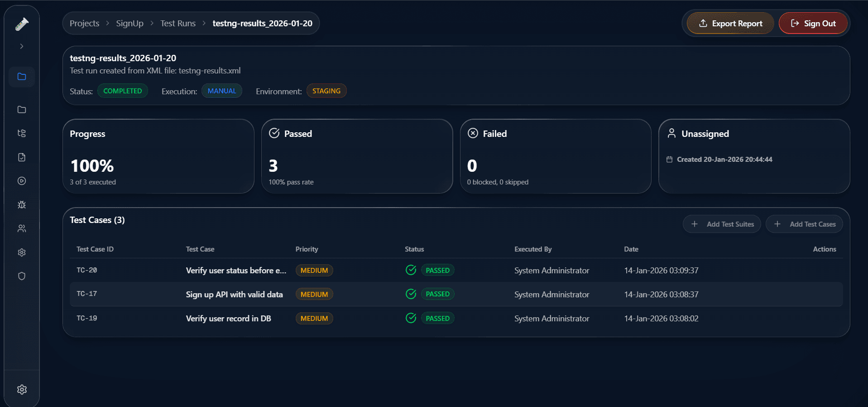Screen dimensions: 868x407
Task: Click Export Report button
Action: (x=730, y=24)
